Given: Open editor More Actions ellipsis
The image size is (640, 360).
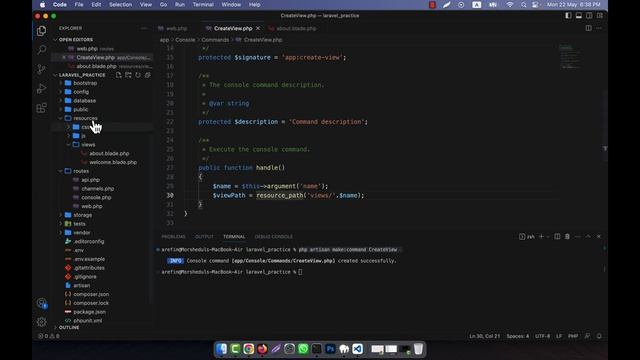Looking at the screenshot, I should coord(599,28).
